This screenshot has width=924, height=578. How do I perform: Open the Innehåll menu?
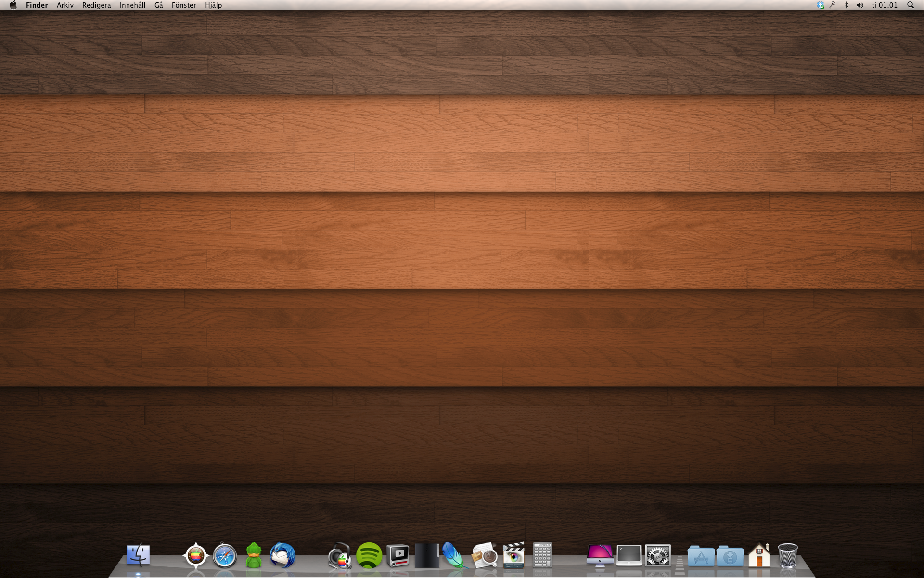pos(132,5)
